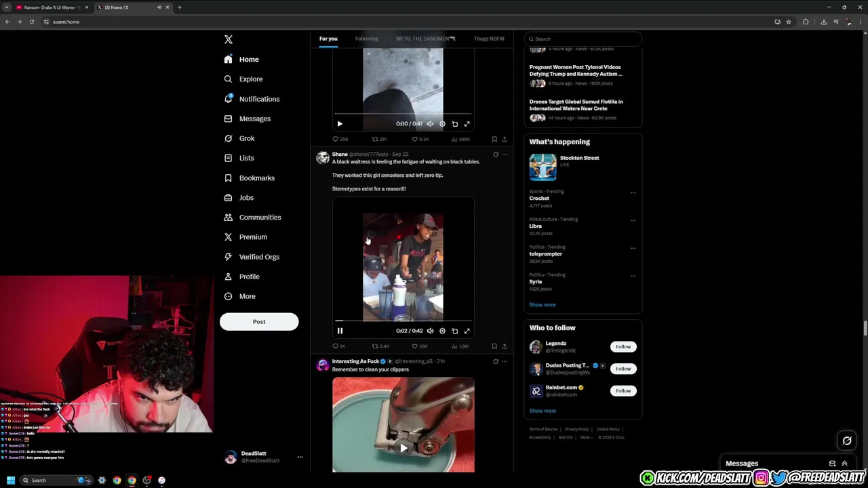This screenshot has height=488, width=868.
Task: Open the Pregnant Women Post Tylenol Videos story
Action: pyautogui.click(x=575, y=70)
